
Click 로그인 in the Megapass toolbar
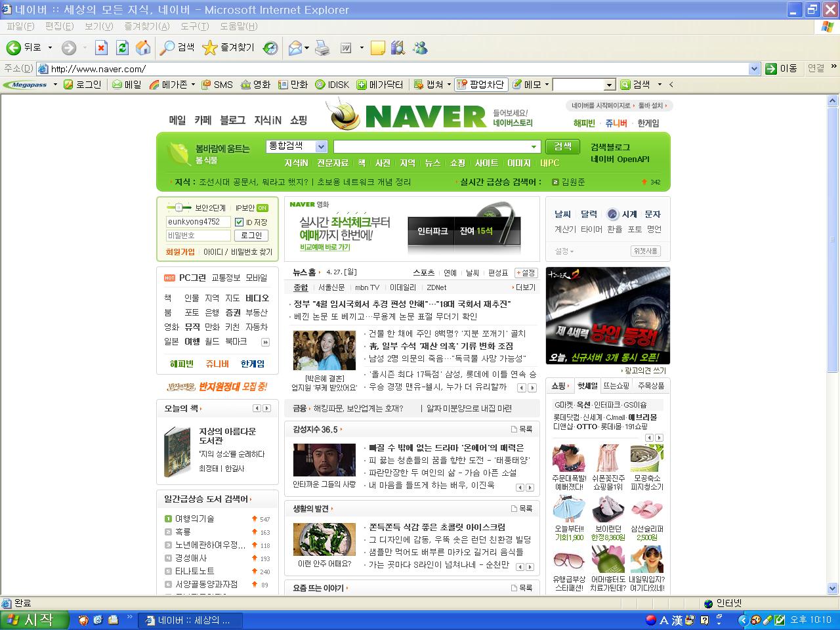coord(82,85)
